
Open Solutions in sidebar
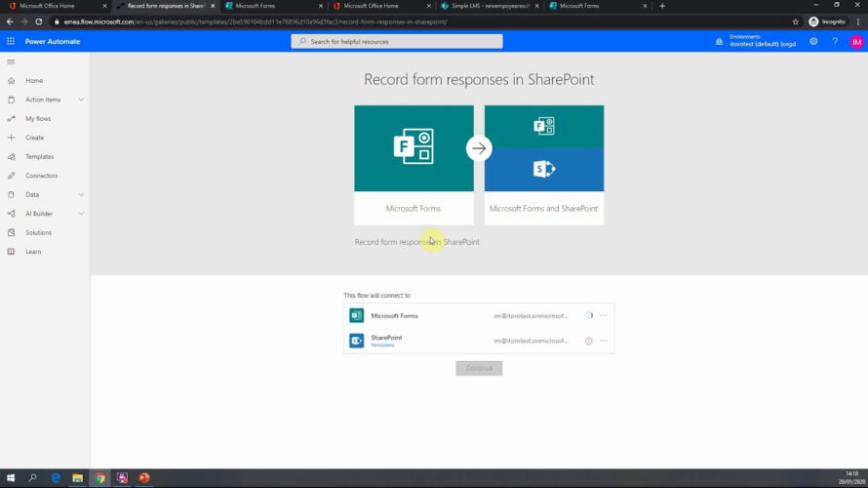coord(38,232)
